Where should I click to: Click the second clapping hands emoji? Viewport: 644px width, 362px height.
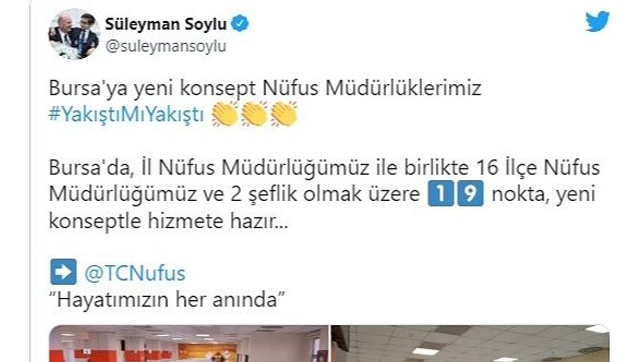pos(254,114)
